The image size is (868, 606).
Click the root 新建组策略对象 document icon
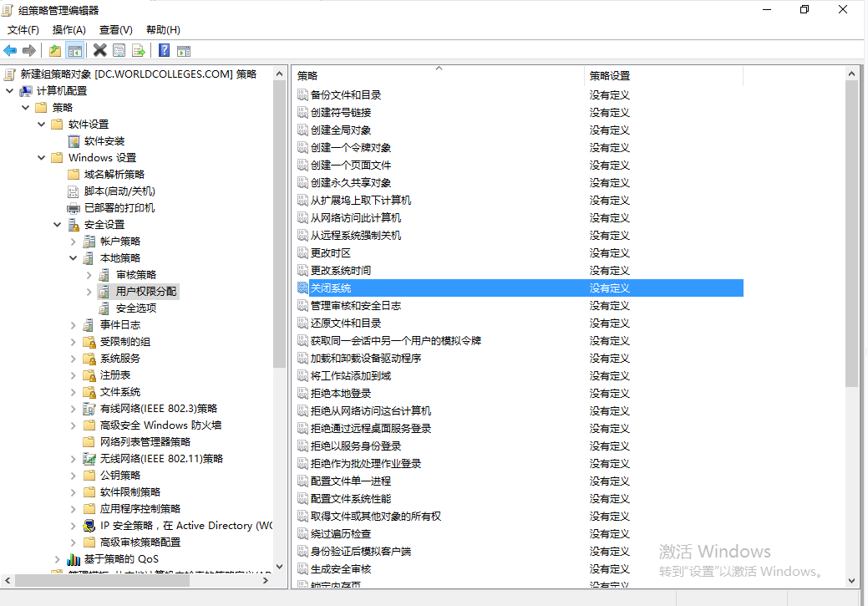tap(10, 74)
